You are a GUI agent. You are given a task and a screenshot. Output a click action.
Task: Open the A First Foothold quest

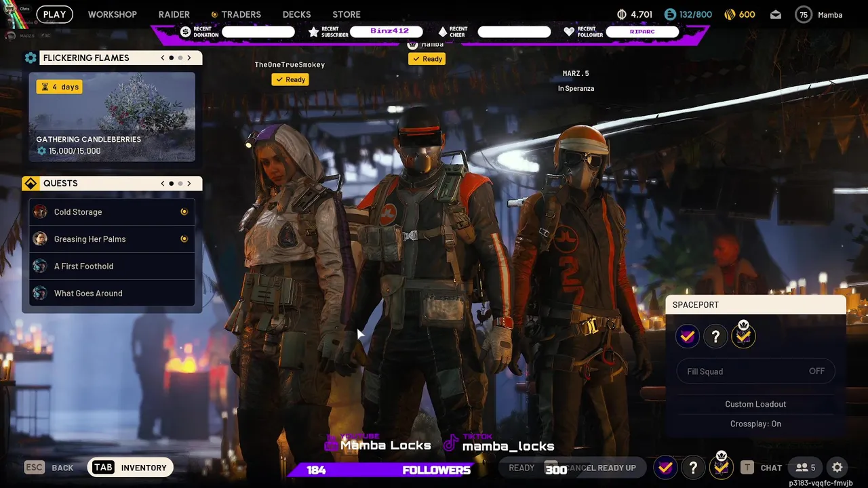[112, 266]
